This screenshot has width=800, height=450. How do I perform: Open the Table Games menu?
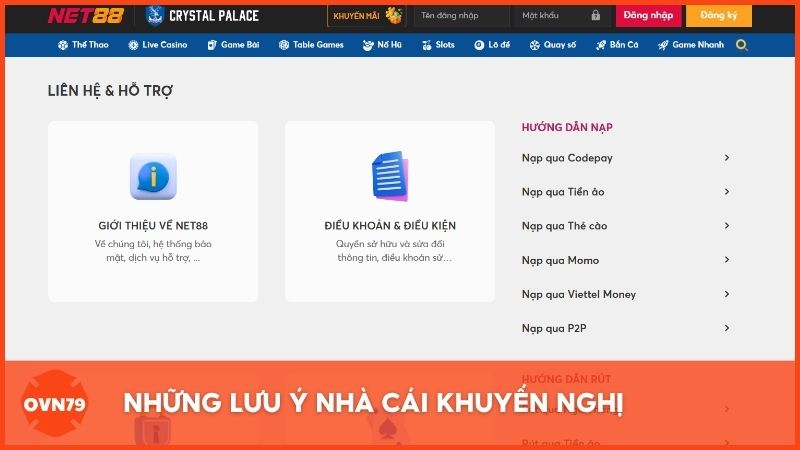pyautogui.click(x=311, y=45)
